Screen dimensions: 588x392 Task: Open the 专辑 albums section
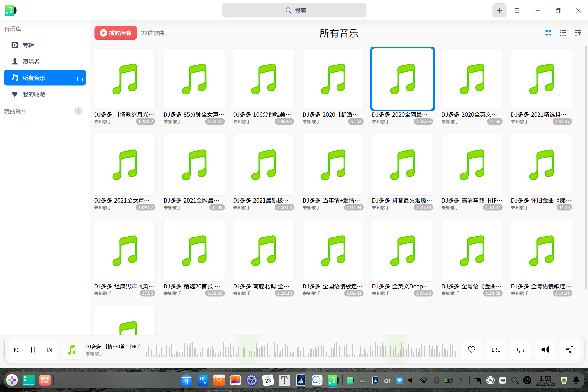click(28, 45)
